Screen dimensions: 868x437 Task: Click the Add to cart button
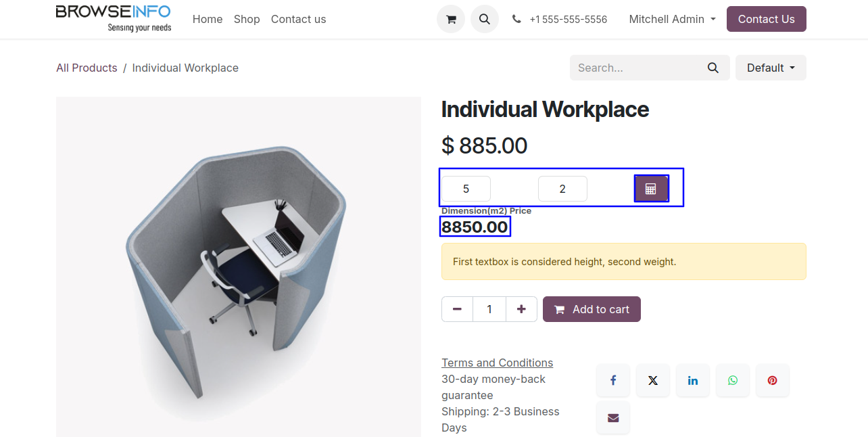(592, 309)
